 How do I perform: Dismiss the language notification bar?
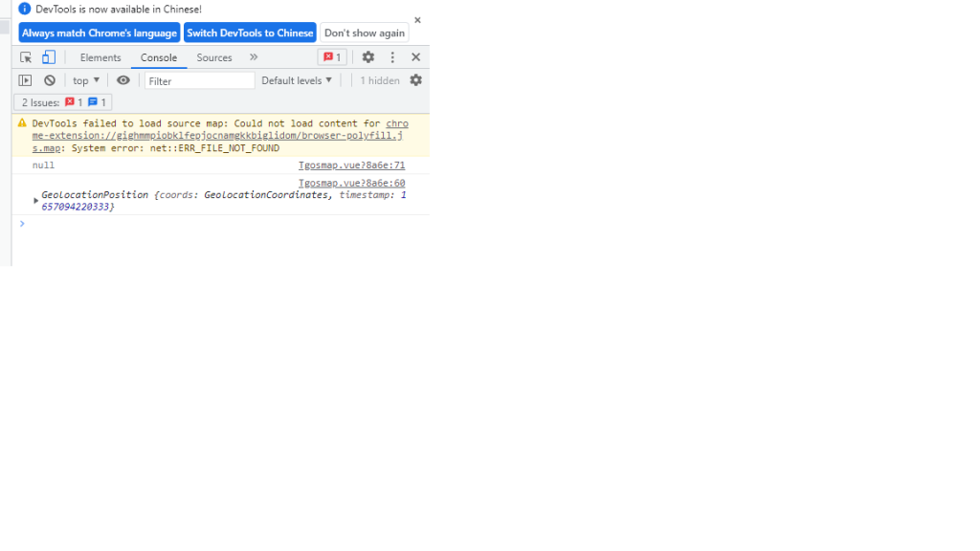point(417,20)
